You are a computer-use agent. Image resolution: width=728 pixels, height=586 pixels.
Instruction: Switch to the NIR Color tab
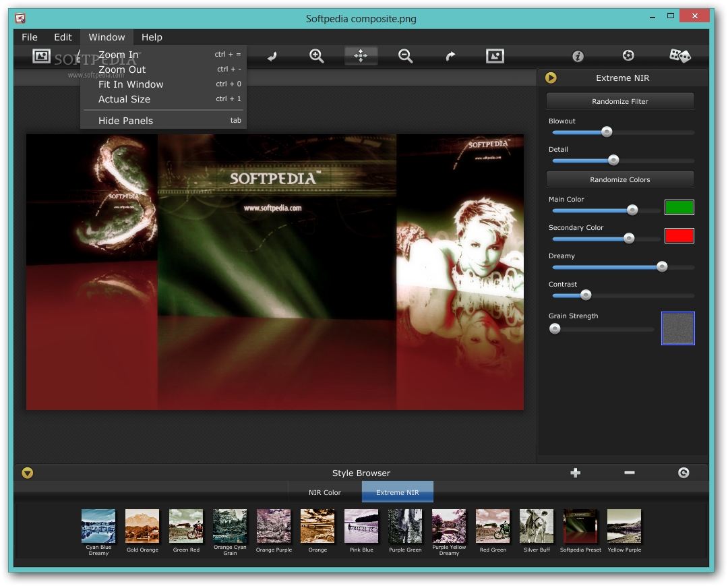coord(325,492)
